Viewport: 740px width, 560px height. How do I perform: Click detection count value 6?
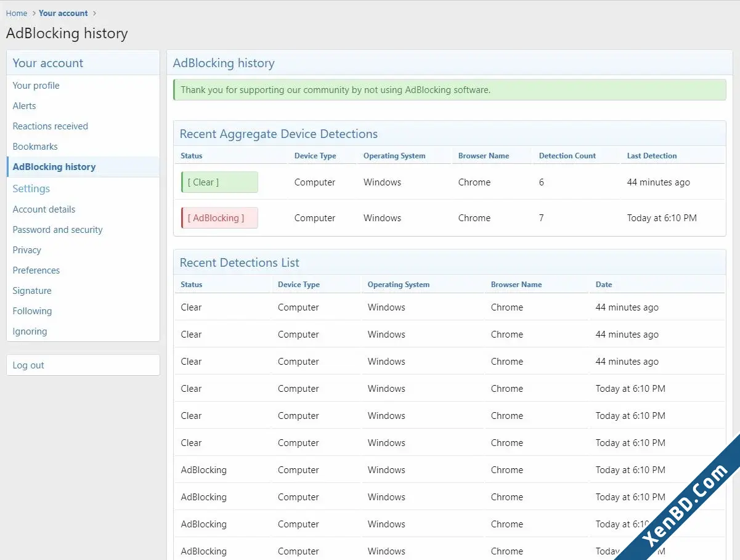[x=542, y=182]
